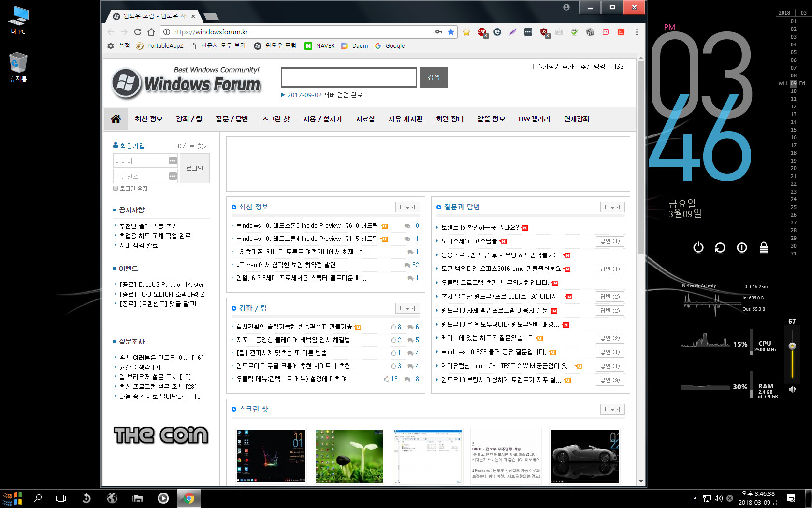Click the 검색 search button
The height and width of the screenshot is (508, 812).
coord(434,77)
